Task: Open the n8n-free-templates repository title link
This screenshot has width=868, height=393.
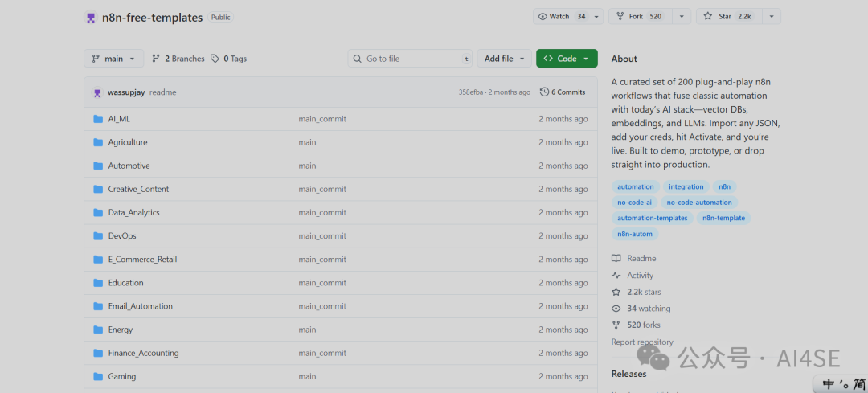Action: coord(152,18)
